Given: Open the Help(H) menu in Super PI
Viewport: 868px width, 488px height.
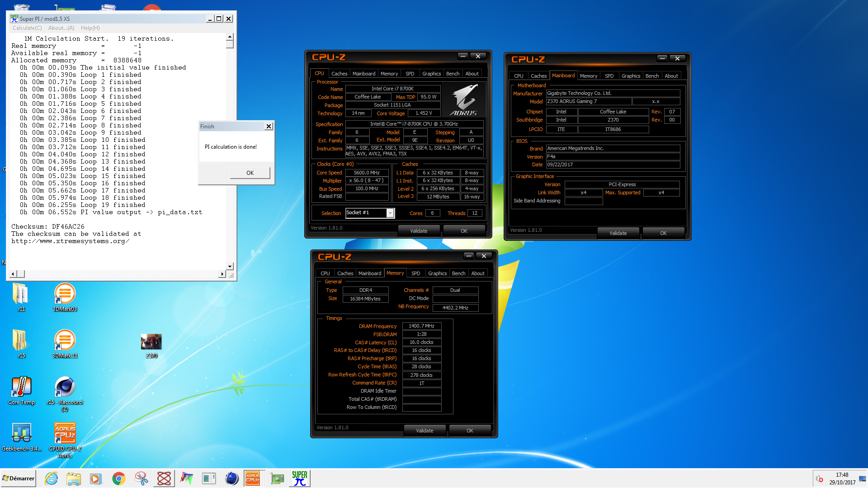Looking at the screenshot, I should coord(90,28).
